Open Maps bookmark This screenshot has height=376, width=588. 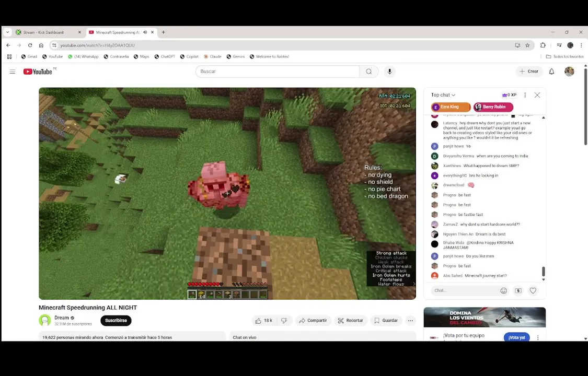tap(141, 56)
